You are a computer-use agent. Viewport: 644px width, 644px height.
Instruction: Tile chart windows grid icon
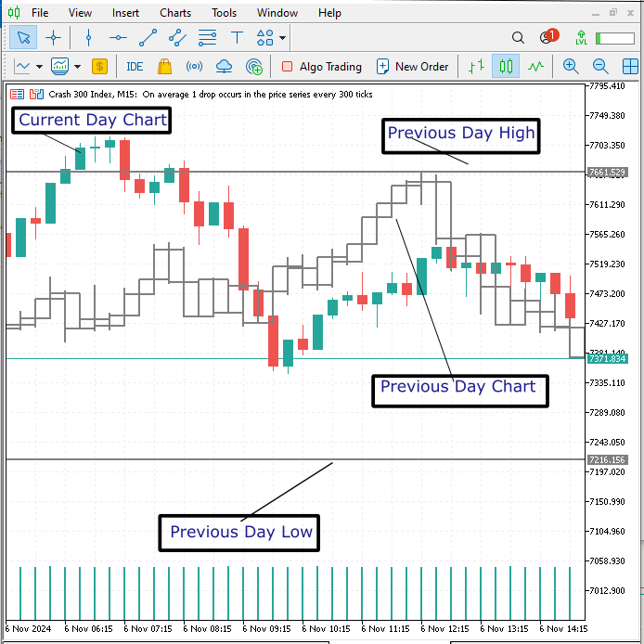[630, 67]
